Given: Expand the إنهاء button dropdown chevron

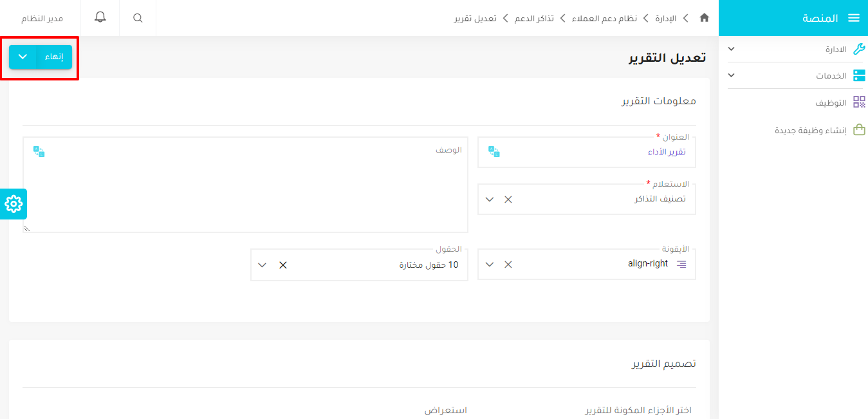Looking at the screenshot, I should [x=23, y=57].
